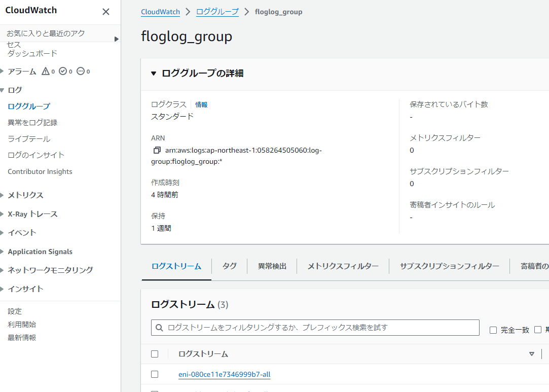
Task: Open 最新情報 in the sidebar
Action: (22, 338)
